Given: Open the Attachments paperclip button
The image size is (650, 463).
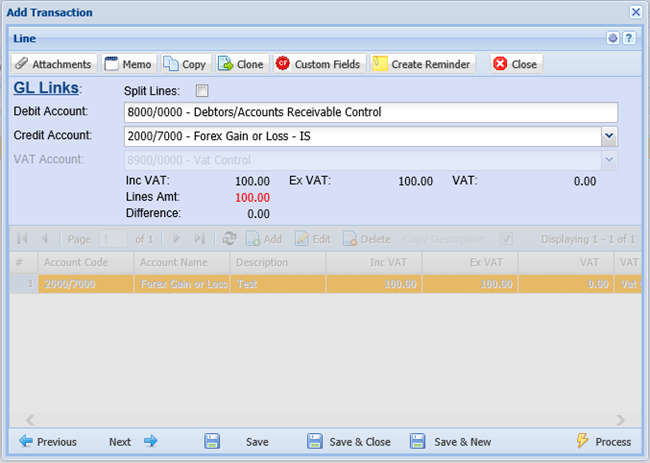Looking at the screenshot, I should click(55, 64).
